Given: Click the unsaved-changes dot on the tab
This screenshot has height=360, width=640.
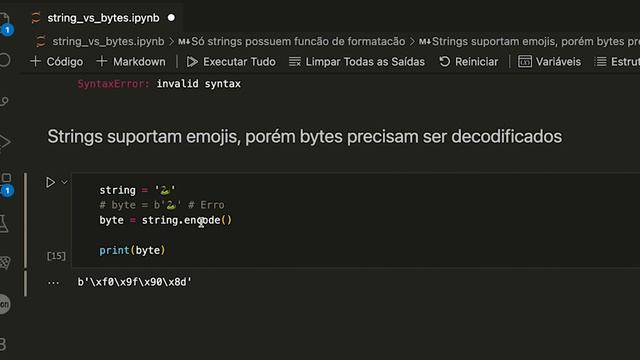Looking at the screenshot, I should pyautogui.click(x=171, y=18).
